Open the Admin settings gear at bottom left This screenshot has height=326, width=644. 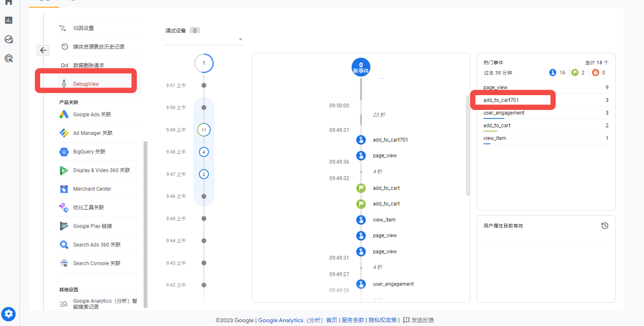8,314
